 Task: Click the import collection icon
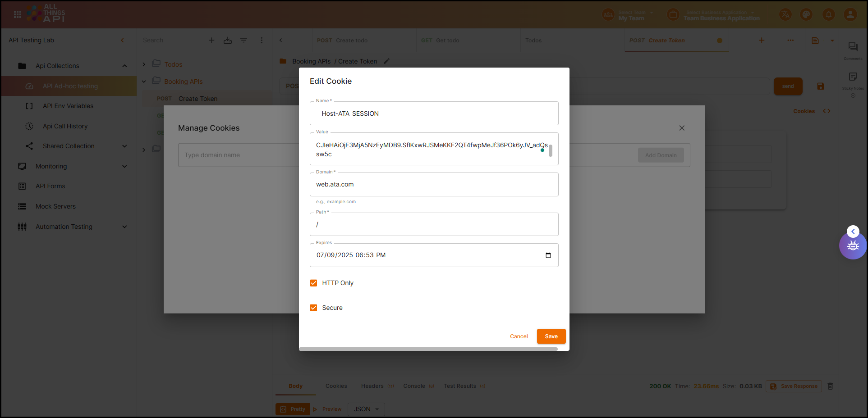tap(228, 40)
